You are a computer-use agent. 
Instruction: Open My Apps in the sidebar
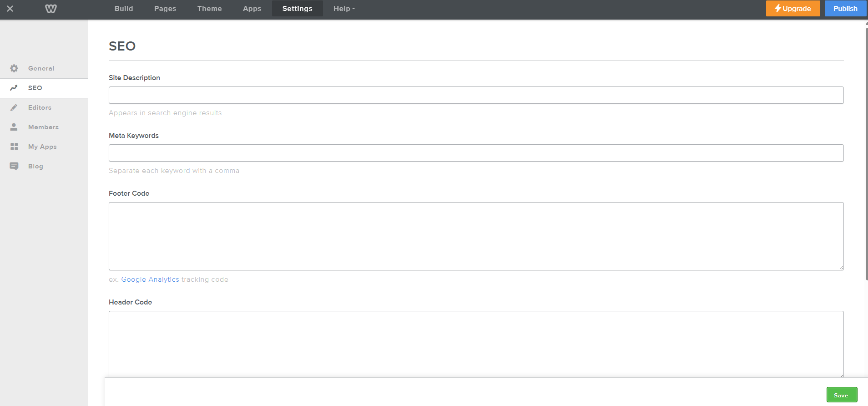click(44, 147)
